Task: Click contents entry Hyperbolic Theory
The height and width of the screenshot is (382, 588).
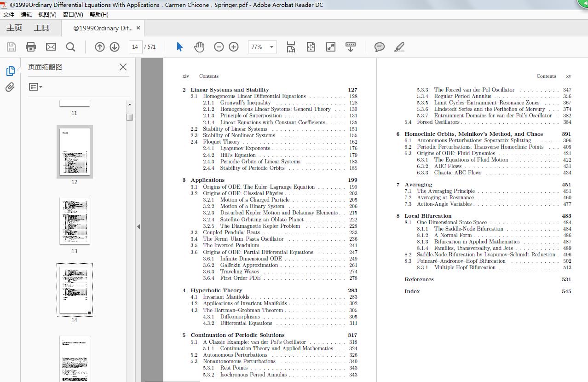Action: pyautogui.click(x=216, y=290)
